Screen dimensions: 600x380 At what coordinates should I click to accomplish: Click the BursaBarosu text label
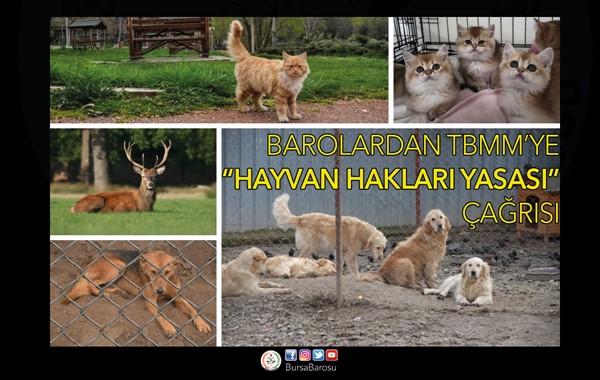[x=311, y=367]
